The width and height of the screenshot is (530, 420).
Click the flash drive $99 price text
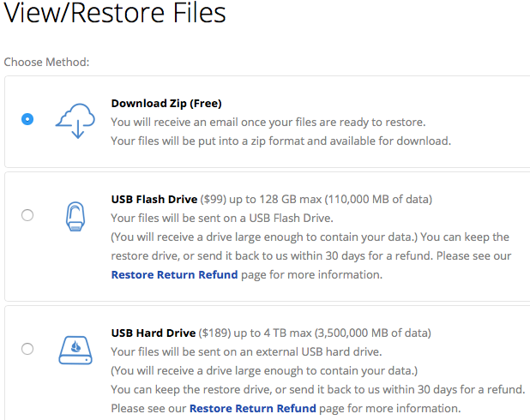click(213, 200)
